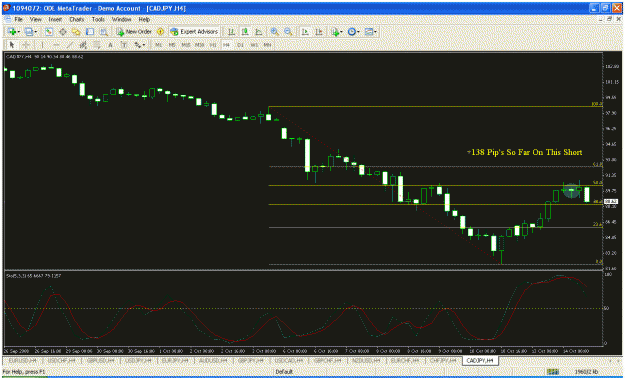
Task: Show the Navigator panel via its folder icon
Action: [76, 32]
